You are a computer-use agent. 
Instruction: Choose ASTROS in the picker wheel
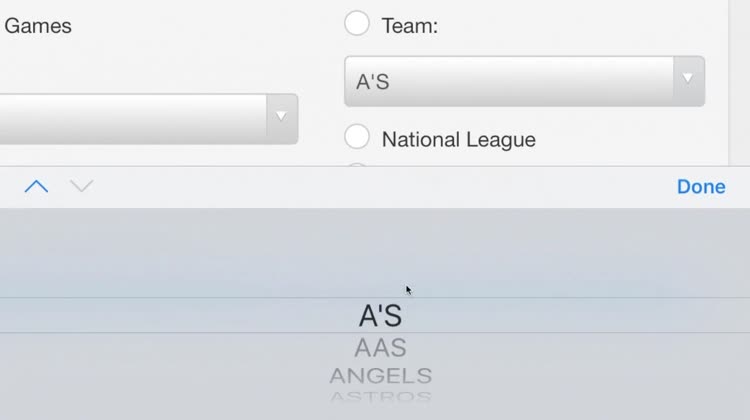coord(380,397)
